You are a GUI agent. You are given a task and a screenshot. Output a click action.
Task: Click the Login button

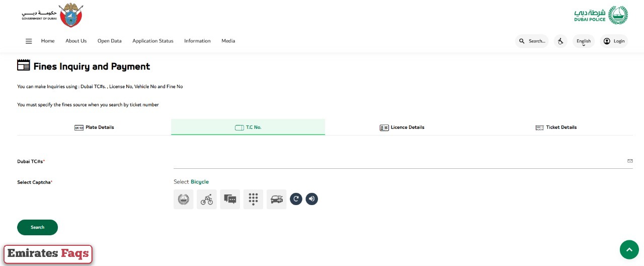614,41
